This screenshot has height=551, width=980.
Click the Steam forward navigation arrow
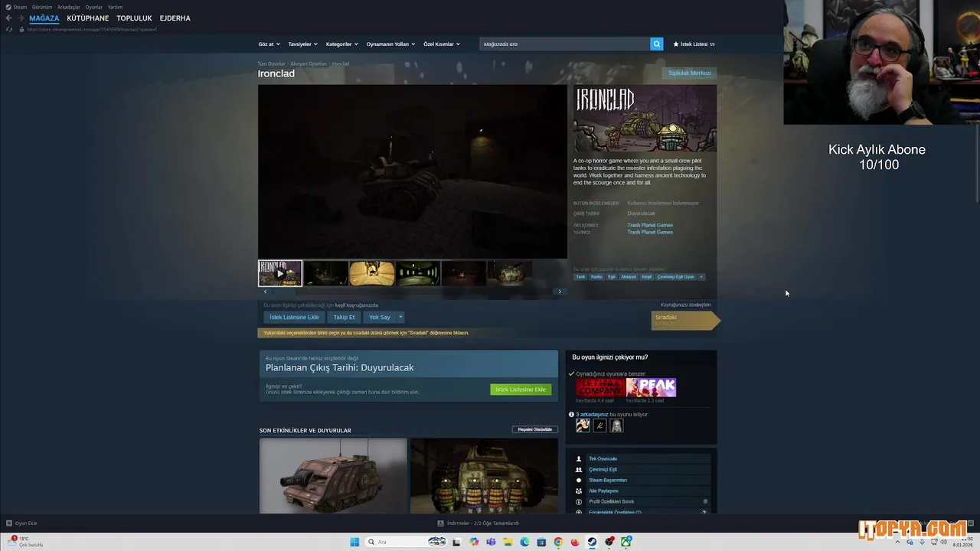[x=20, y=18]
